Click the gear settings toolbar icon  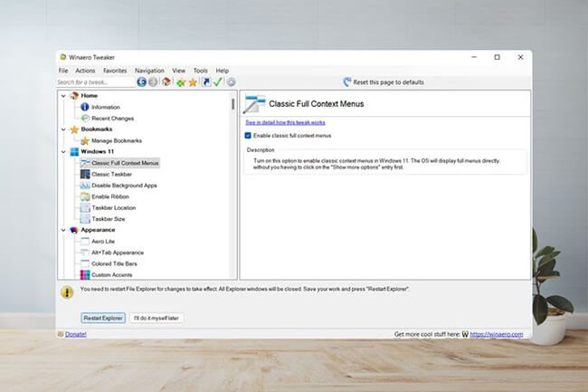[x=232, y=81]
